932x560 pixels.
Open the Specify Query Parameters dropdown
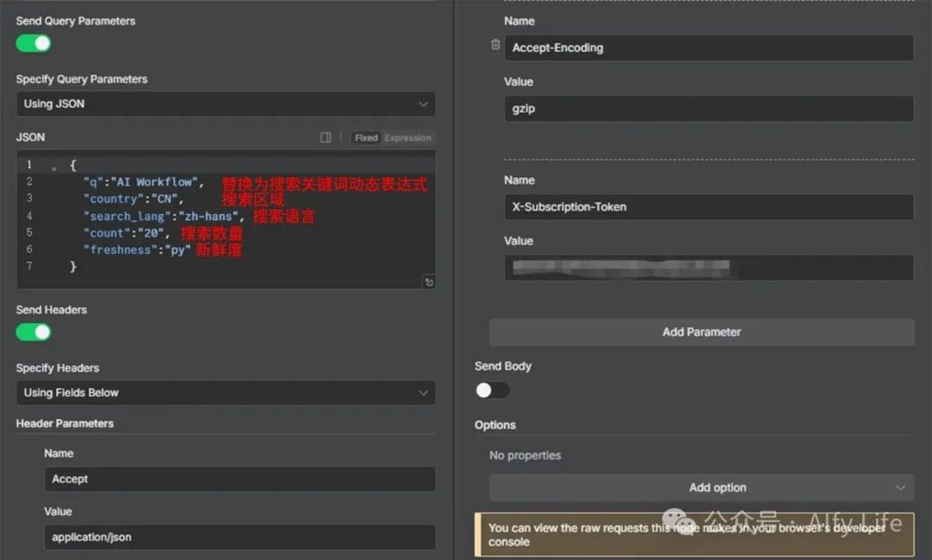coord(226,104)
